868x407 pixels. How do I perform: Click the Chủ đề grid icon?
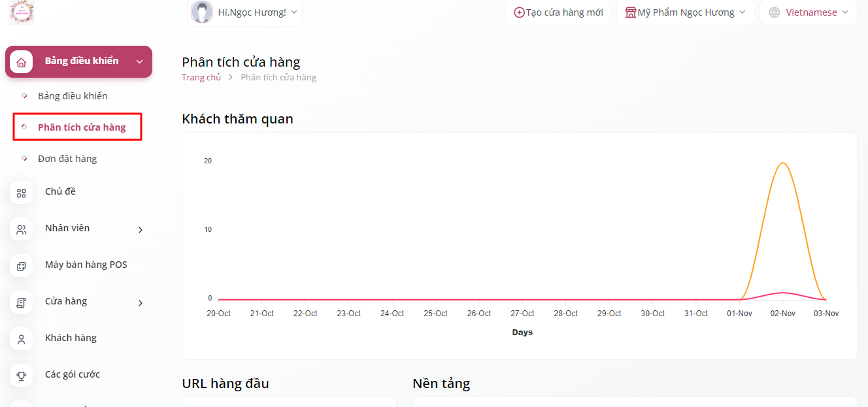[x=22, y=193]
